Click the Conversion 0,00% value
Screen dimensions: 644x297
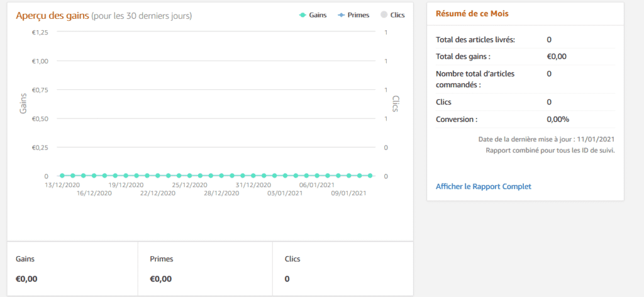click(x=558, y=119)
